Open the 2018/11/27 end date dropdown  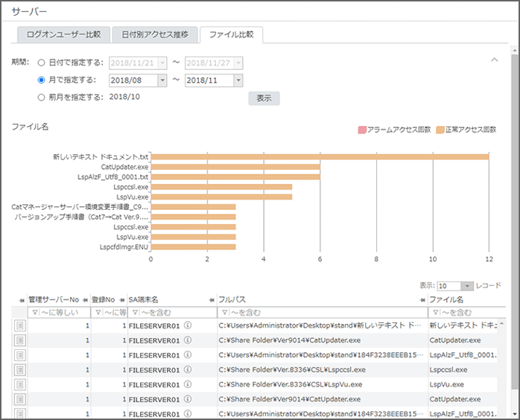[238, 63]
